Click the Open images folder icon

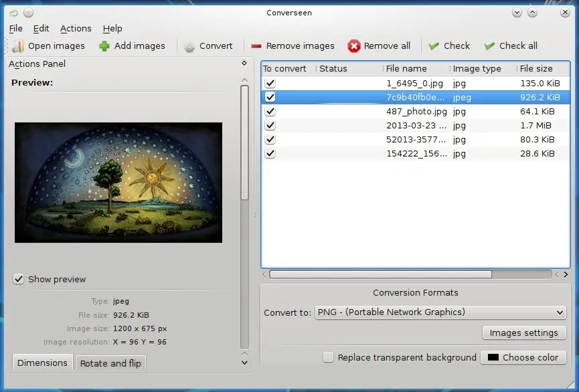click(x=17, y=46)
